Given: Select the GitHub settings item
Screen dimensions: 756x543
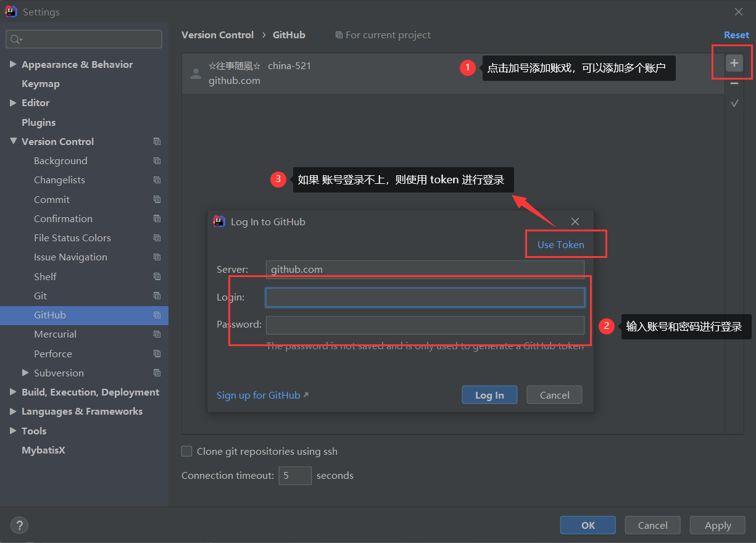Looking at the screenshot, I should [x=84, y=315].
